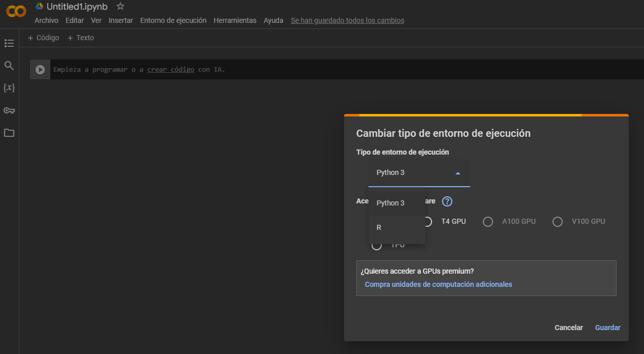The width and height of the screenshot is (644, 354).
Task: Run the code cell with the play button
Action: (x=40, y=70)
